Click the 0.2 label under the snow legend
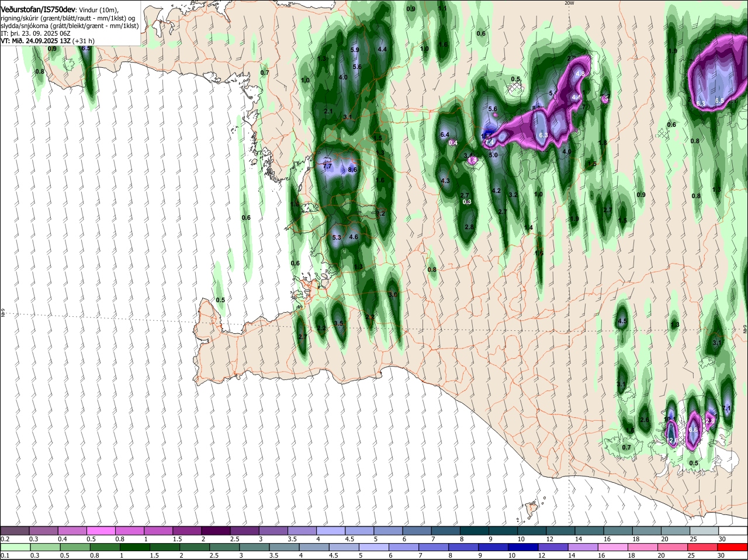The width and height of the screenshot is (748, 560). pyautogui.click(x=5, y=539)
